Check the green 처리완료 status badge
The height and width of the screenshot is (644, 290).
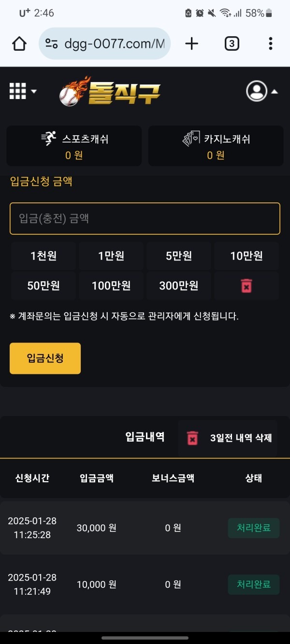[253, 528]
